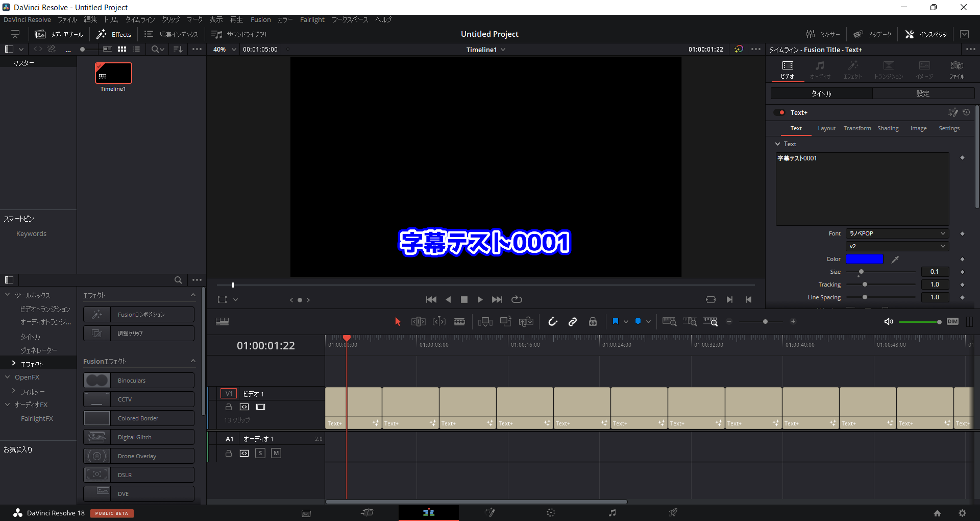Open the ミキサー panel
Screen dimensions: 980x521
click(x=823, y=35)
